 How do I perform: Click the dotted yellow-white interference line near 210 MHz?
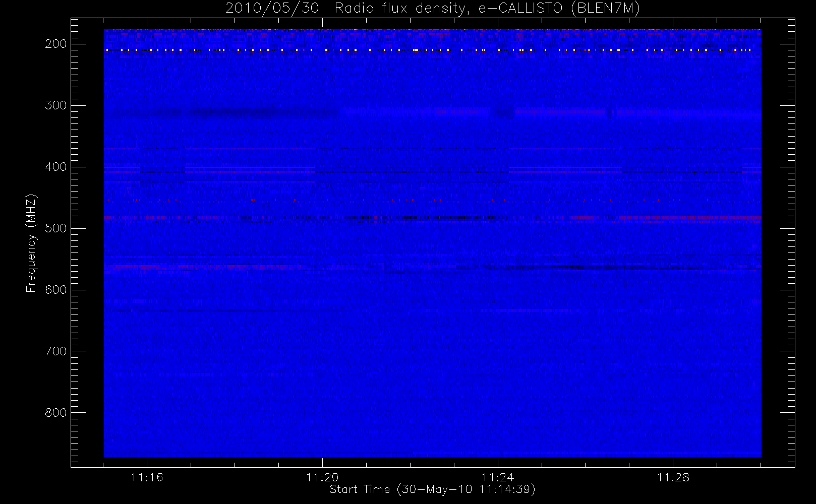pyautogui.click(x=429, y=50)
